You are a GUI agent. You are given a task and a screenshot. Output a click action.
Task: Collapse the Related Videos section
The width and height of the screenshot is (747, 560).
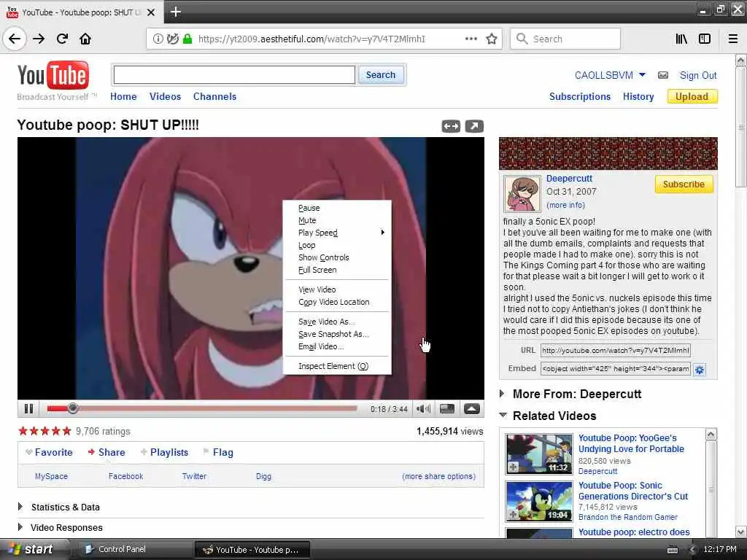coord(503,415)
